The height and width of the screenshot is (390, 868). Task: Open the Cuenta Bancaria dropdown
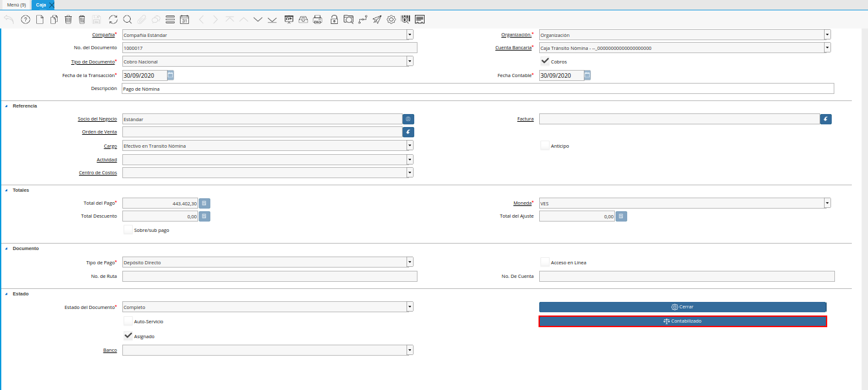(827, 48)
